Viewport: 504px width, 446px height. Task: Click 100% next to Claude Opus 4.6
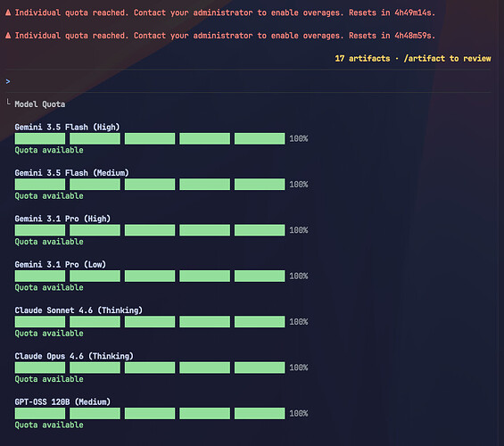299,368
